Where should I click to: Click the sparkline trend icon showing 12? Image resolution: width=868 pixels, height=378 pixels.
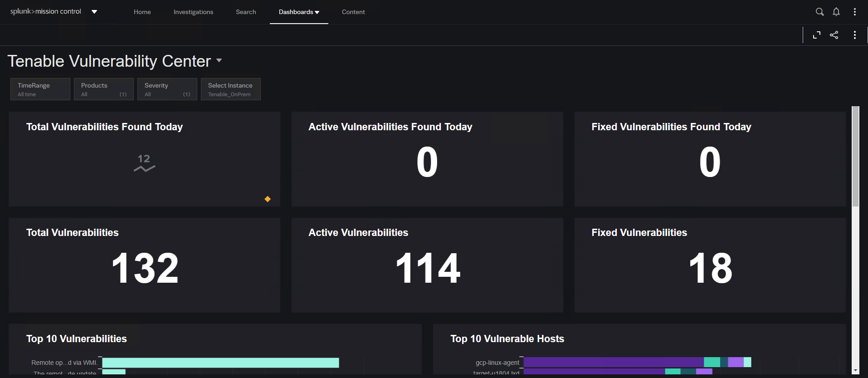point(144,163)
